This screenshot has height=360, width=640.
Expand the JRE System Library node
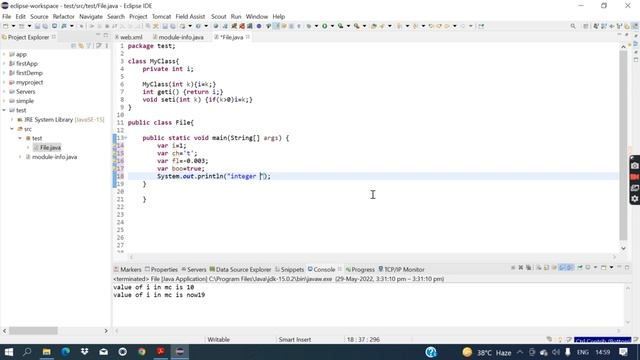click(12, 120)
